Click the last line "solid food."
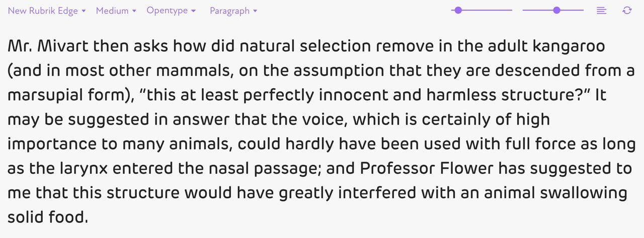 tap(48, 217)
